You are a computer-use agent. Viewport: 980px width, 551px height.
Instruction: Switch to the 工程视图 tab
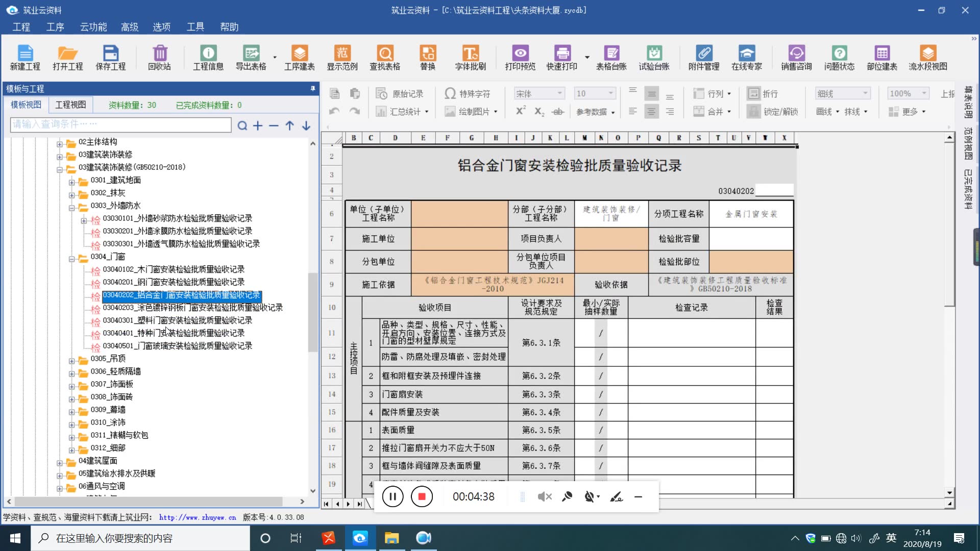coord(70,104)
